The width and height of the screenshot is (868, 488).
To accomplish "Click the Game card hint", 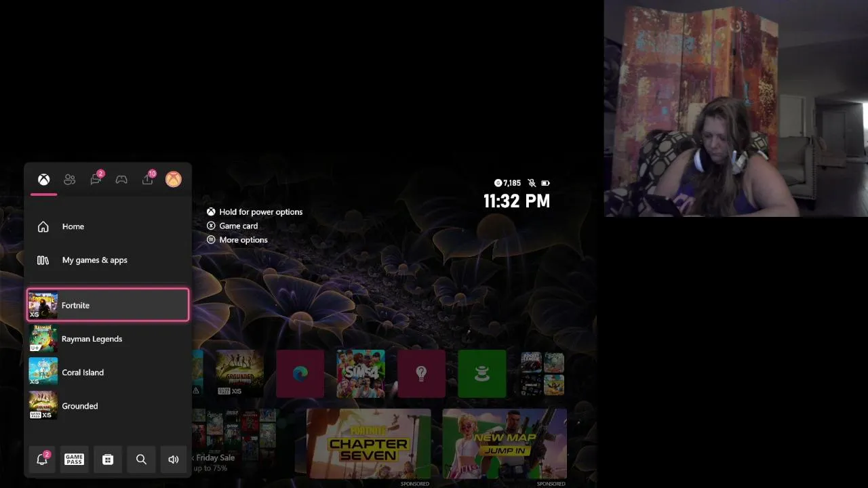I will tap(232, 226).
